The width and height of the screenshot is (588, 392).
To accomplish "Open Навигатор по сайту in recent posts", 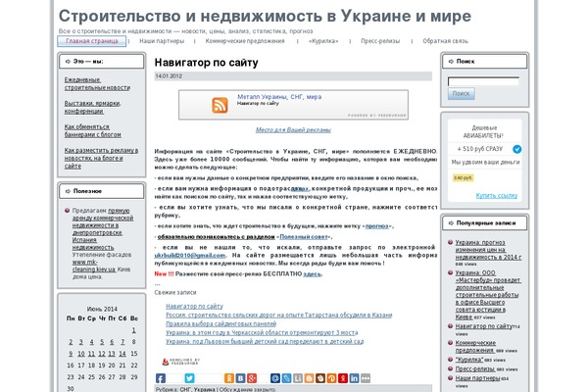I will 194,306.
